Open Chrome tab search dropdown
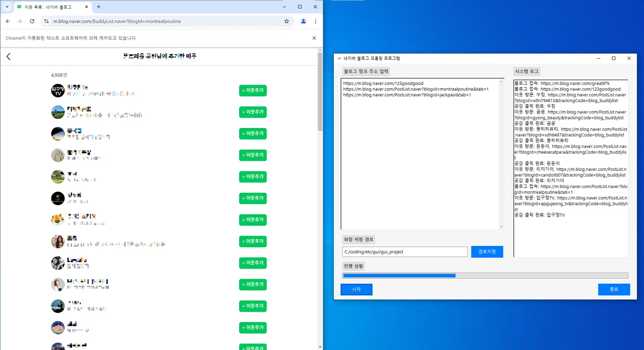This screenshot has width=644, height=350. 7,7
